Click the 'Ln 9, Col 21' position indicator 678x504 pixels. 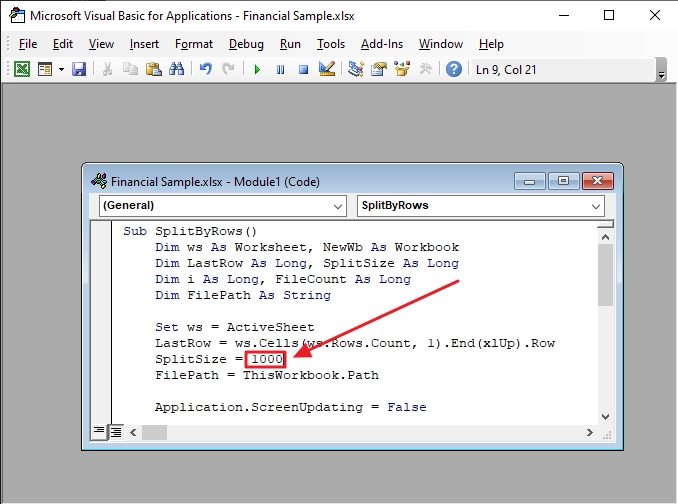coord(506,70)
